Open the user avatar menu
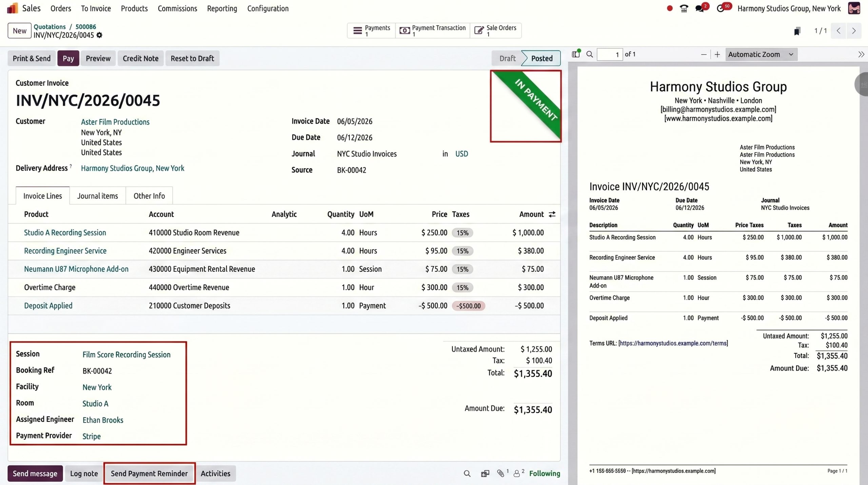Screen dimensions: 868x485 (854, 8)
